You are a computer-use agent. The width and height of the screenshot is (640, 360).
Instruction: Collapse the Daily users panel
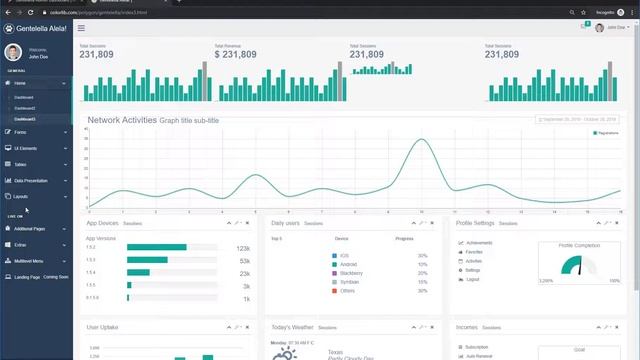pos(413,223)
